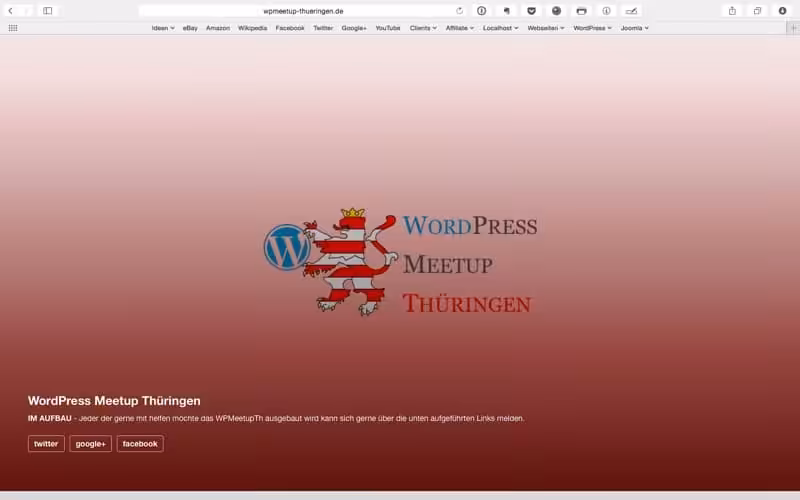
Task: Open the eBay bookmark
Action: [190, 28]
